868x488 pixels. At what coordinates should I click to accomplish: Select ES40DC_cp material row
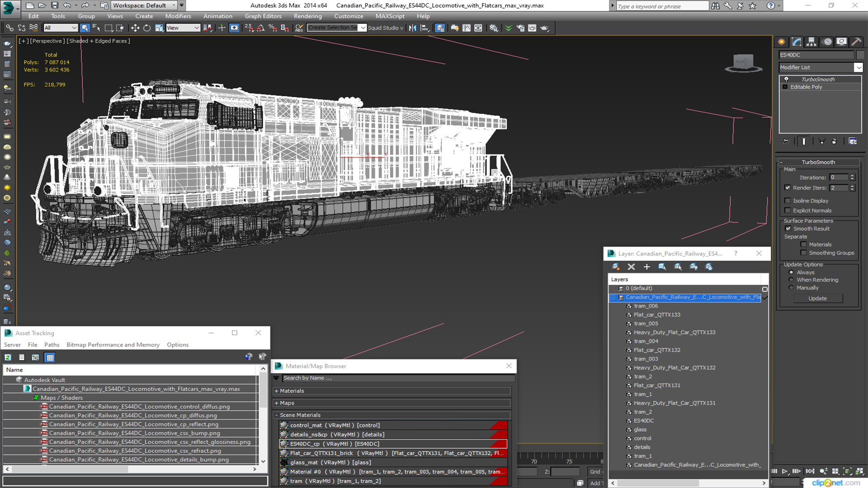(x=392, y=444)
